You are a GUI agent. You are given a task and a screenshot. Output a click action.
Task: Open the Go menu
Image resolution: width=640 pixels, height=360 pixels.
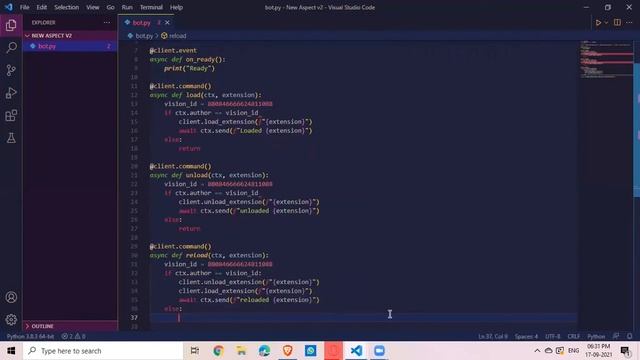(110, 7)
